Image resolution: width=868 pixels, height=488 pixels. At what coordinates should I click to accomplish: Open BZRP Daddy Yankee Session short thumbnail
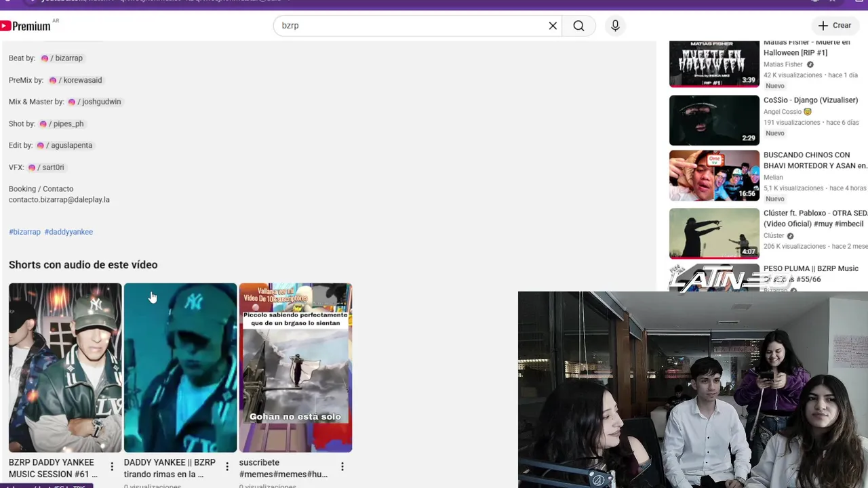[x=65, y=367]
